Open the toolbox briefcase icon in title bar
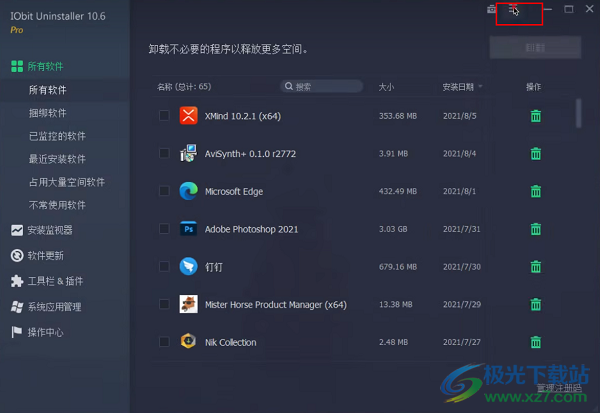The image size is (600, 413). pyautogui.click(x=491, y=9)
